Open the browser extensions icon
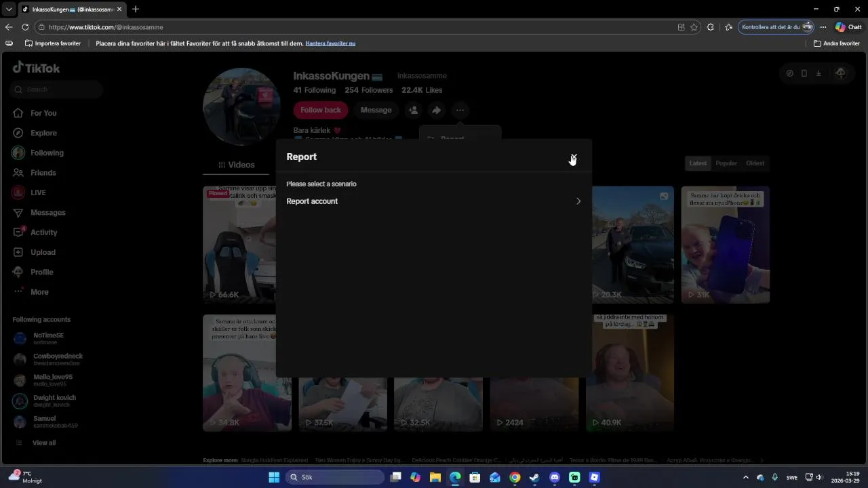Image resolution: width=868 pixels, height=488 pixels. coord(710,27)
